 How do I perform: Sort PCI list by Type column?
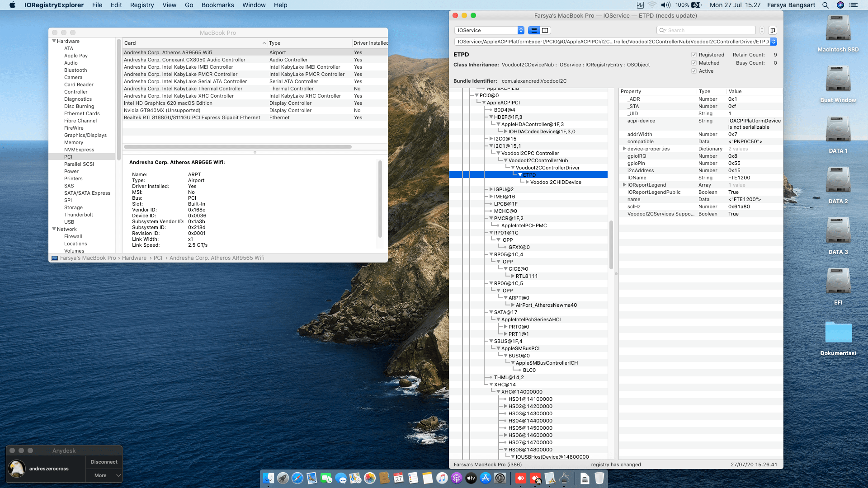click(x=310, y=43)
